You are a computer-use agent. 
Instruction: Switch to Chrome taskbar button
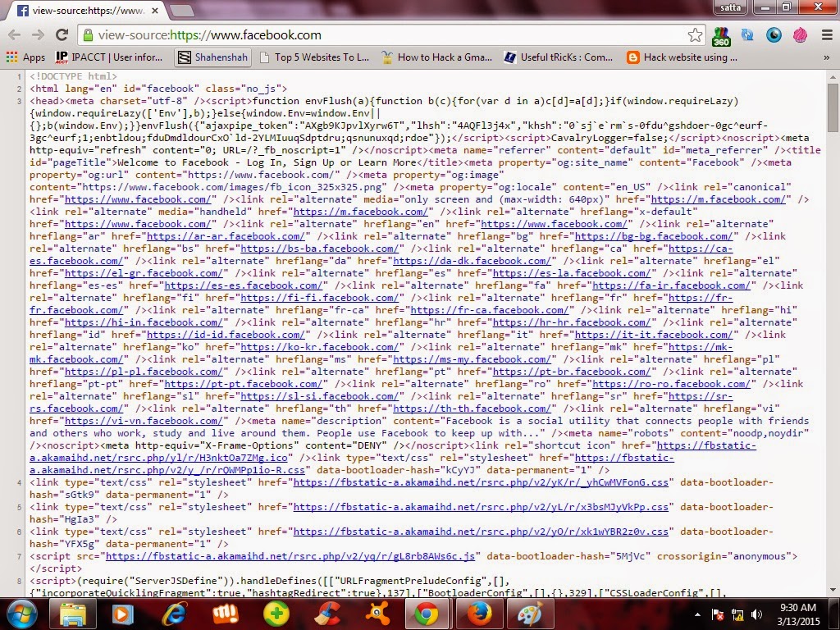(x=427, y=614)
